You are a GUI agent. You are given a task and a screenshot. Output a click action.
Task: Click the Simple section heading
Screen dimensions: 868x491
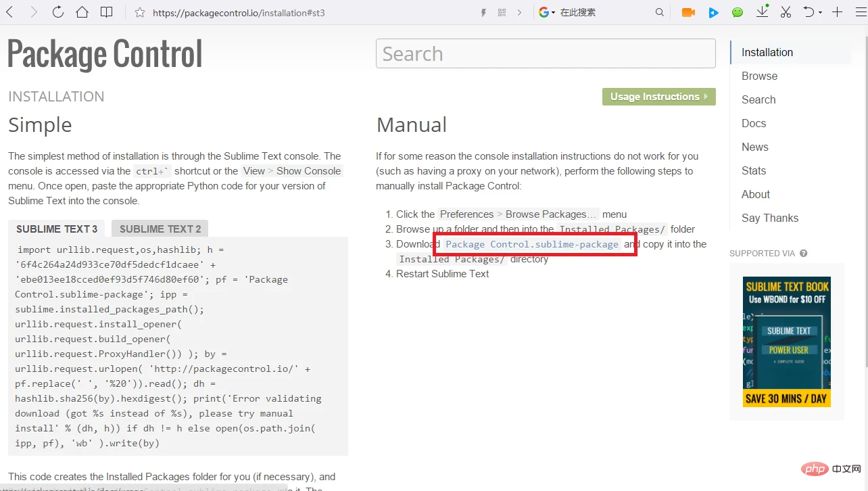40,124
